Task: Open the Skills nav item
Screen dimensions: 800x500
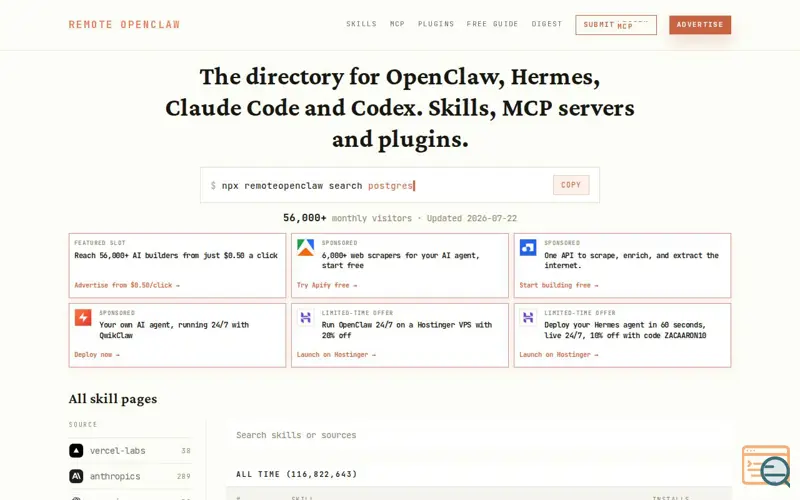Action: click(361, 24)
